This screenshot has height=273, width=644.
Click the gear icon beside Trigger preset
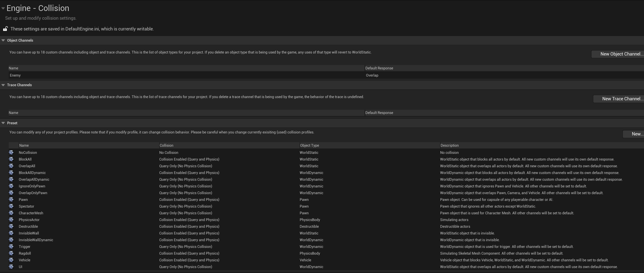pyautogui.click(x=11, y=246)
